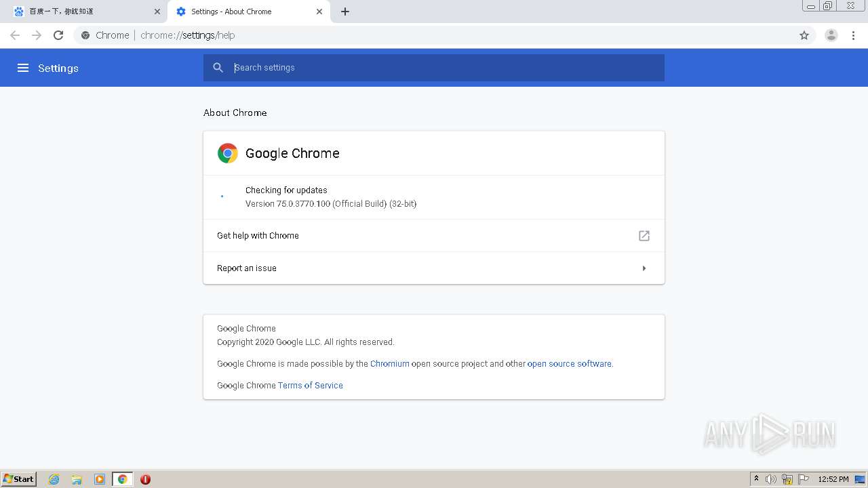Viewport: 868px width, 488px height.
Task: Open the Windows Start menu
Action: tap(19, 479)
